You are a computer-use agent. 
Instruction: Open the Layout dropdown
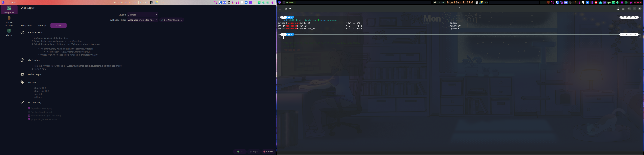click(142, 15)
